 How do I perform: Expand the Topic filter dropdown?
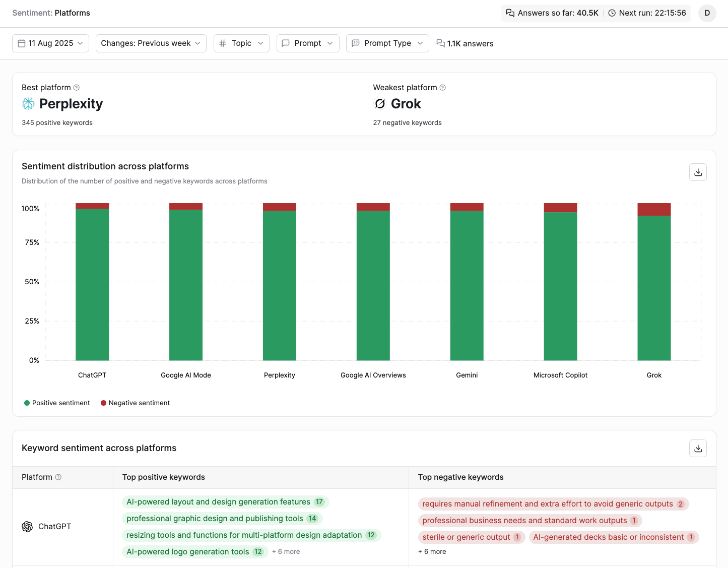pyautogui.click(x=241, y=43)
